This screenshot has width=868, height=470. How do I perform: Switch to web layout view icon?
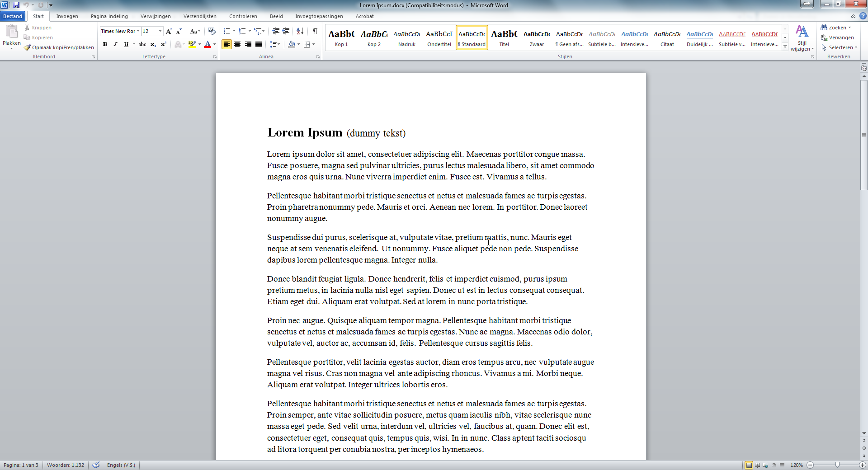pyautogui.click(x=765, y=465)
